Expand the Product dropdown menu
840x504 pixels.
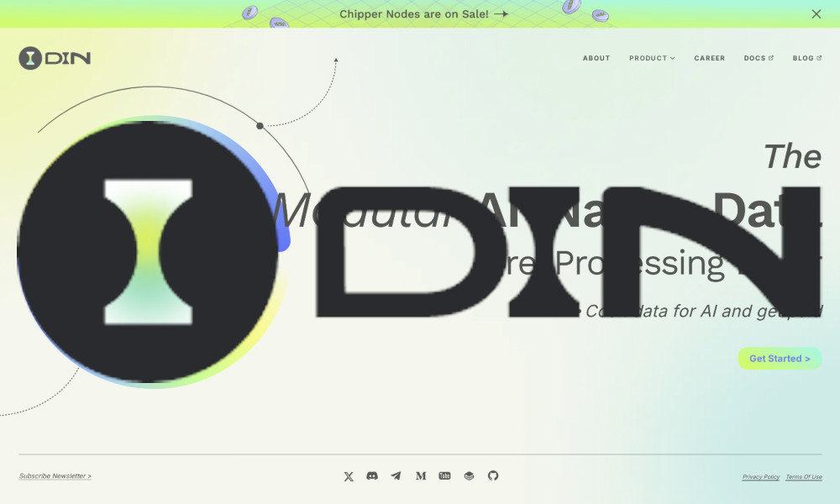[652, 58]
